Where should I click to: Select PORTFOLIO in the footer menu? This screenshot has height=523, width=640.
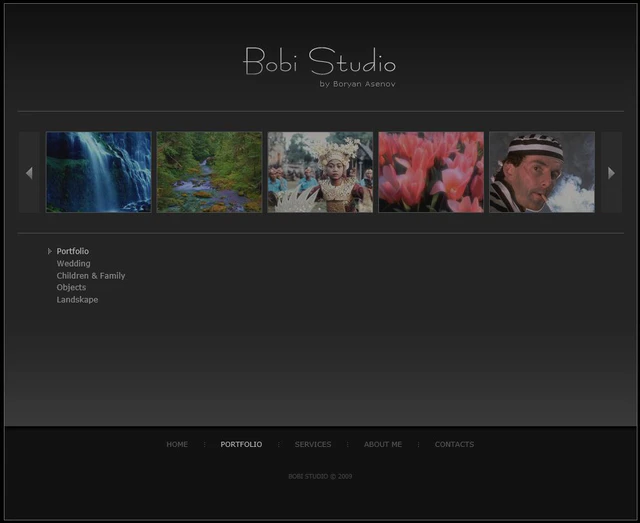241,444
